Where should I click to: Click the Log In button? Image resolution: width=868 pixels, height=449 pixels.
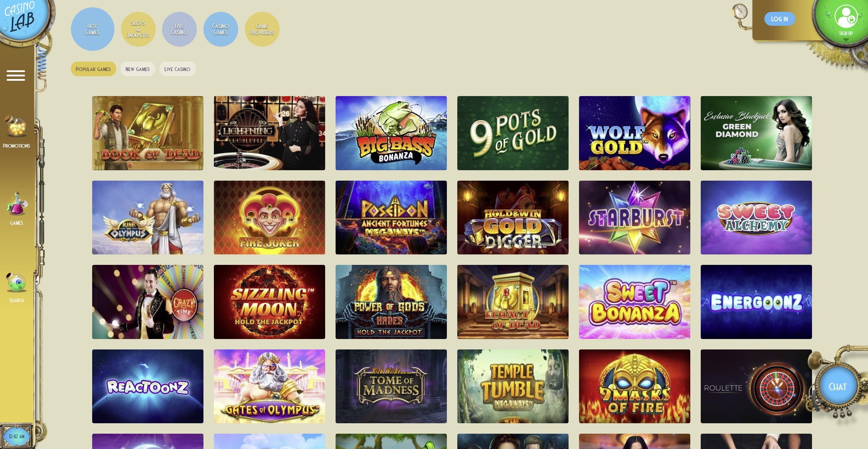pyautogui.click(x=779, y=19)
